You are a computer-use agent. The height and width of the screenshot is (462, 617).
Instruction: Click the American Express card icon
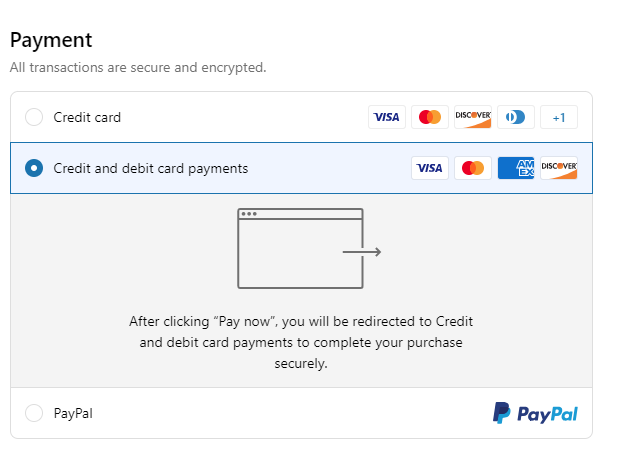pyautogui.click(x=516, y=168)
